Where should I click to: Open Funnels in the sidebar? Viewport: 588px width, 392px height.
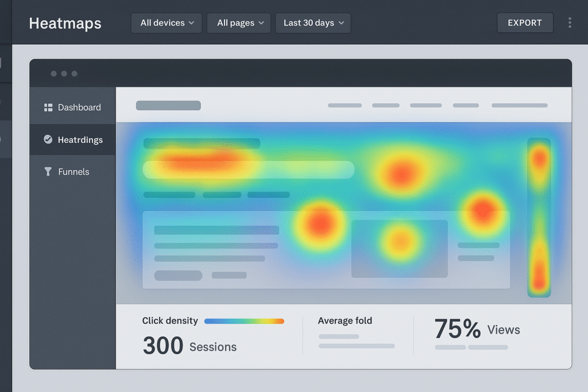click(x=73, y=172)
